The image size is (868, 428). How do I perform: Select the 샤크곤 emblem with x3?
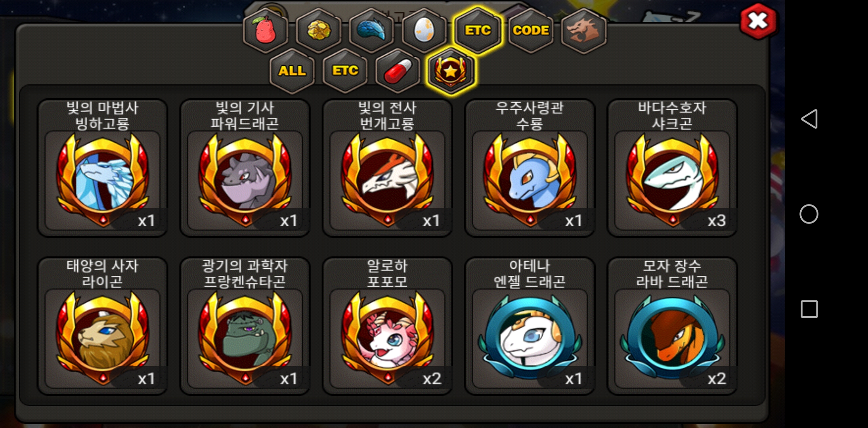(672, 168)
